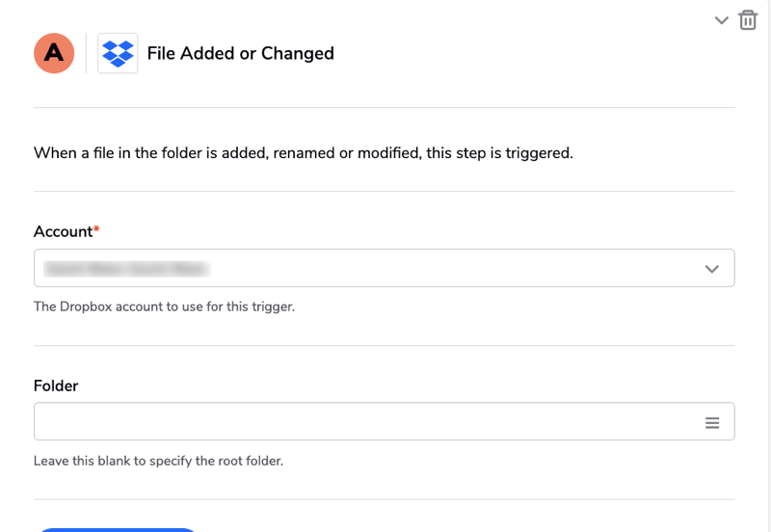This screenshot has height=532, width=771.
Task: Expand the Account dropdown arrow
Action: coord(712,269)
